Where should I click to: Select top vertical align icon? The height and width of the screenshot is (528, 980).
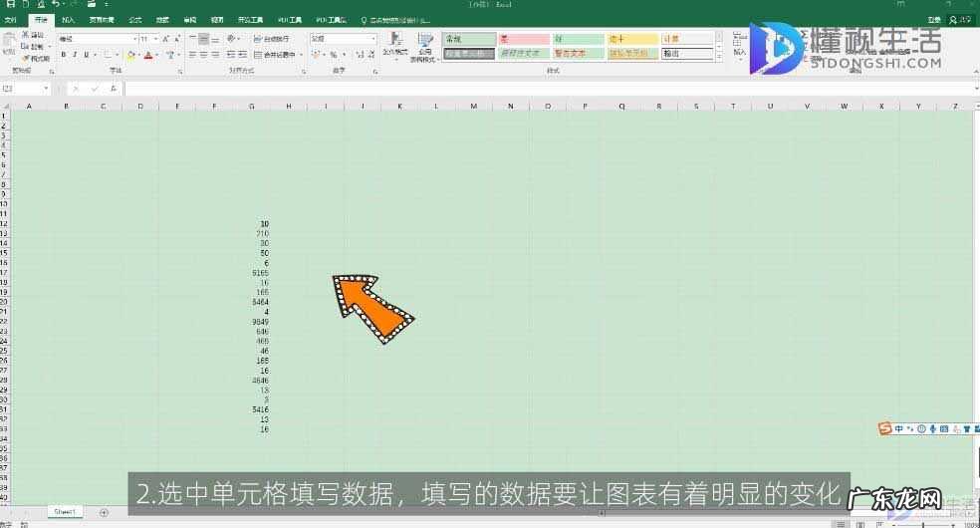(193, 39)
